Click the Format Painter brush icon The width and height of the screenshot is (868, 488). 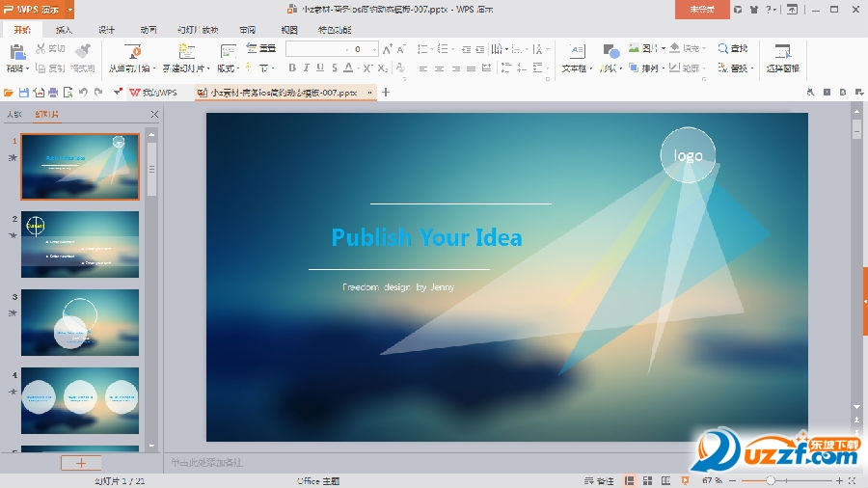82,52
